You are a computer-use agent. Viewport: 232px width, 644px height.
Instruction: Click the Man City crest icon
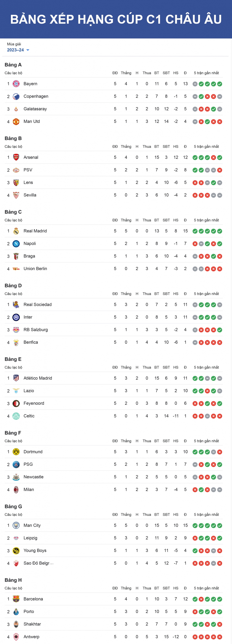pos(16,526)
